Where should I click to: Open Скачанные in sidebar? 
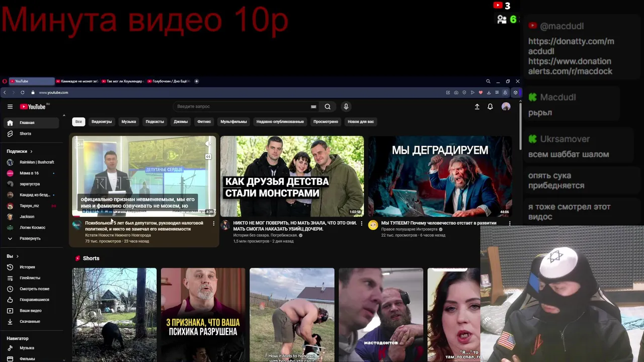(x=31, y=321)
